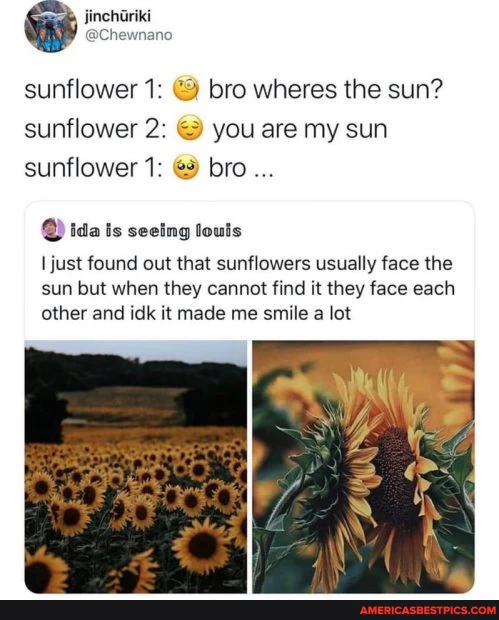This screenshot has width=499, height=620.
Task: Open the close-up facing sunflowers photo
Action: [x=363, y=467]
